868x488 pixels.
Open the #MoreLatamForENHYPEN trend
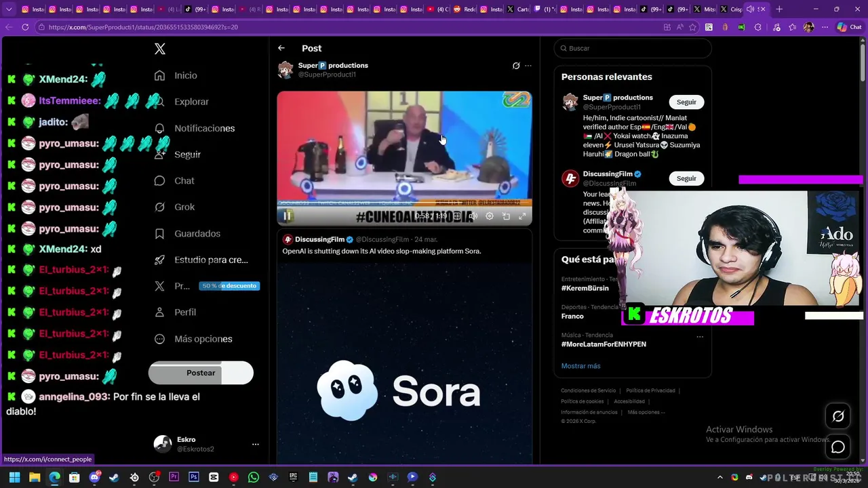tap(604, 344)
